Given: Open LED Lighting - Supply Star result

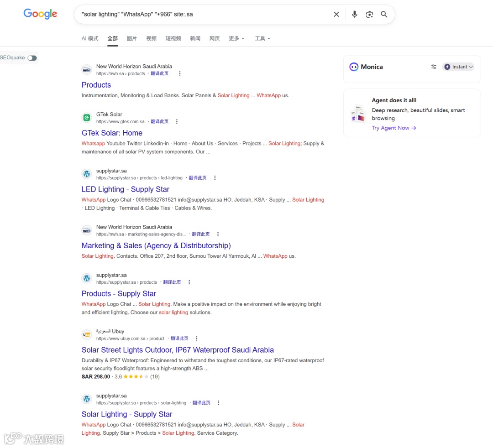Looking at the screenshot, I should point(126,189).
